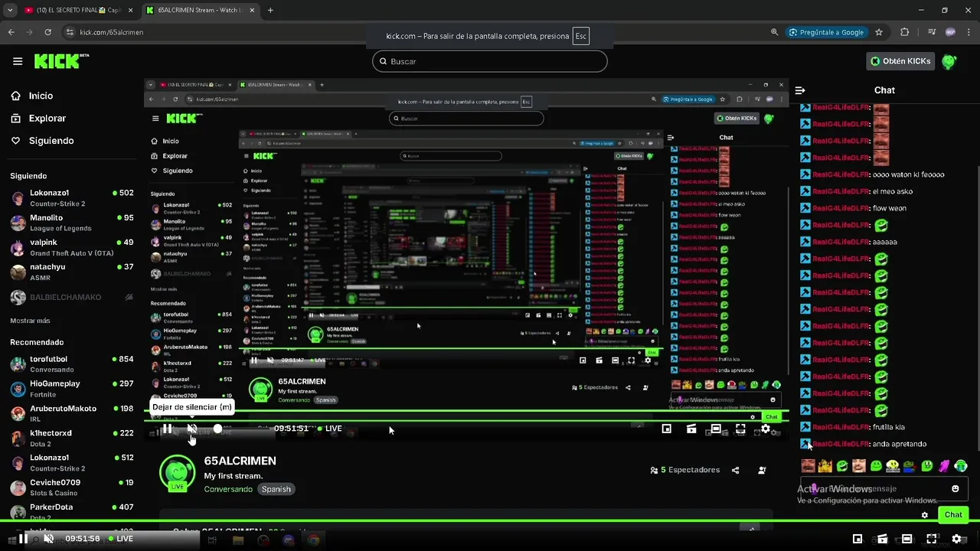Toggle fullscreen in the bottom player bar
This screenshot has height=551, width=980.
pyautogui.click(x=932, y=539)
